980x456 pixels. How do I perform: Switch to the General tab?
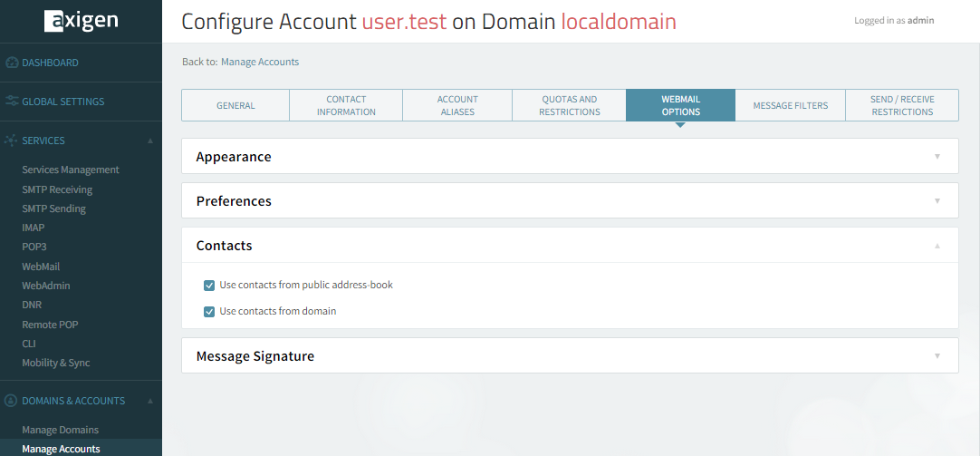235,105
